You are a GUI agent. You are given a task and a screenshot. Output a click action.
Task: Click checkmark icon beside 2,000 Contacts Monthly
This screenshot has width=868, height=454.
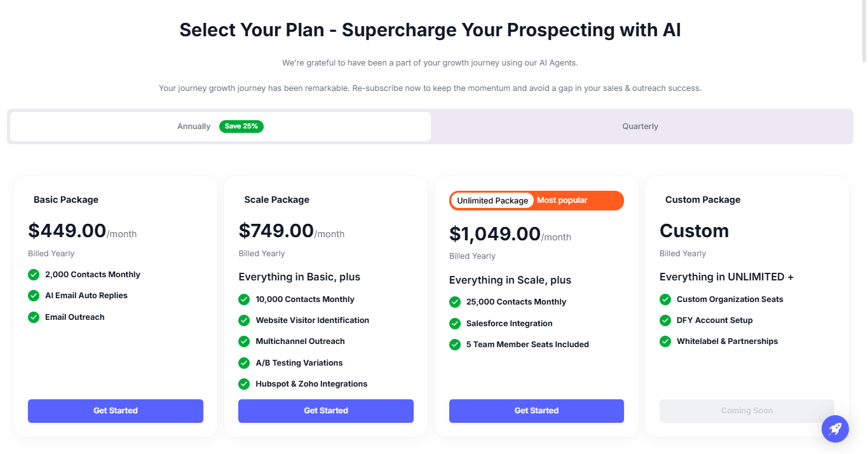click(x=34, y=275)
